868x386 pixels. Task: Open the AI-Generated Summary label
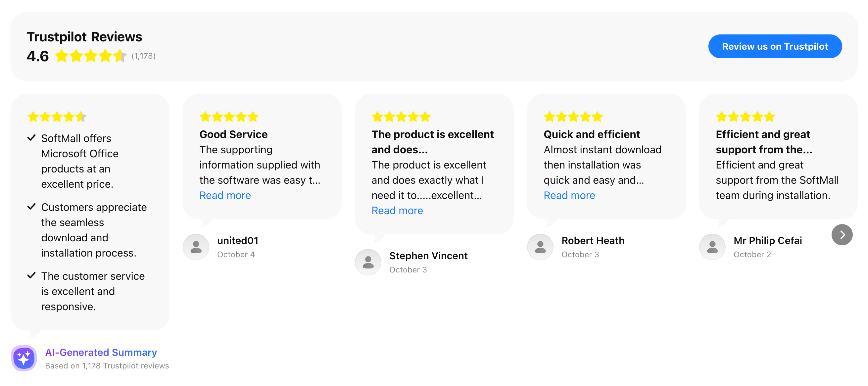click(101, 352)
